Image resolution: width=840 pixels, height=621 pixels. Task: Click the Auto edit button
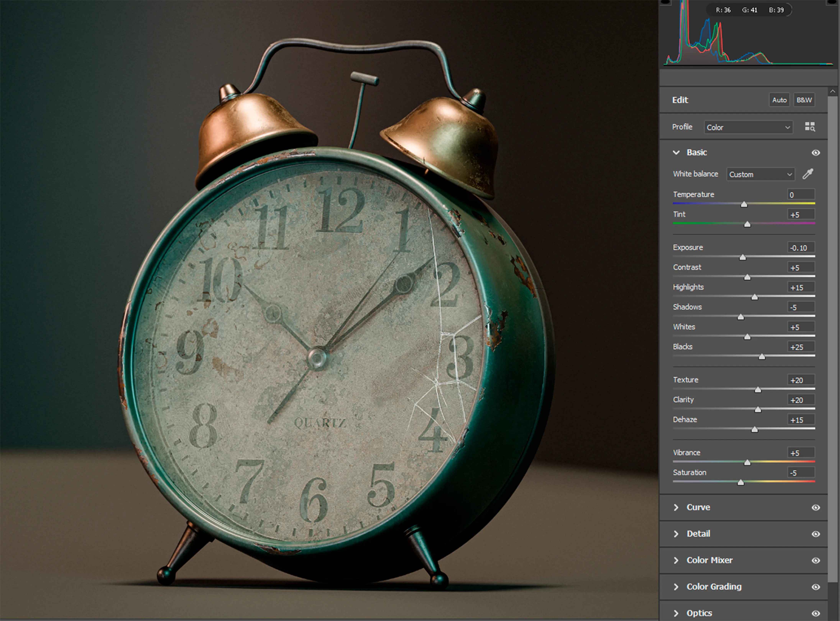point(779,100)
